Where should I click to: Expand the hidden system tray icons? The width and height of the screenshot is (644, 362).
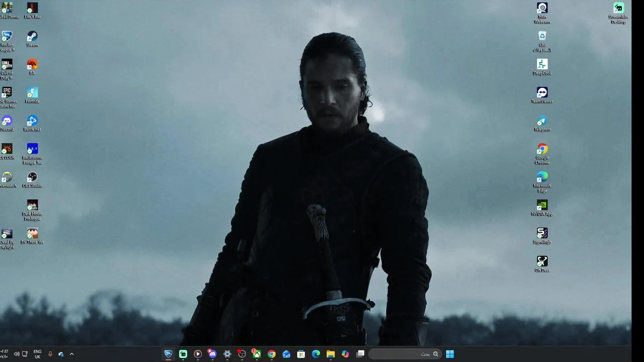[x=71, y=354]
